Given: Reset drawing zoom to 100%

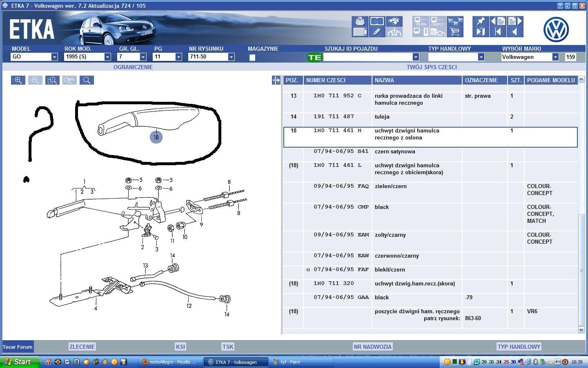Looking at the screenshot, I should point(69,80).
